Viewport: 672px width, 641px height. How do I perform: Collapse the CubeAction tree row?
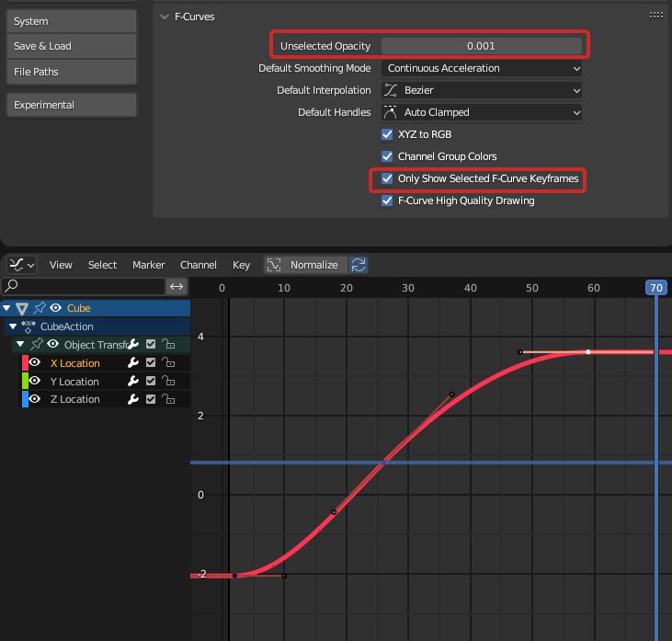click(13, 326)
